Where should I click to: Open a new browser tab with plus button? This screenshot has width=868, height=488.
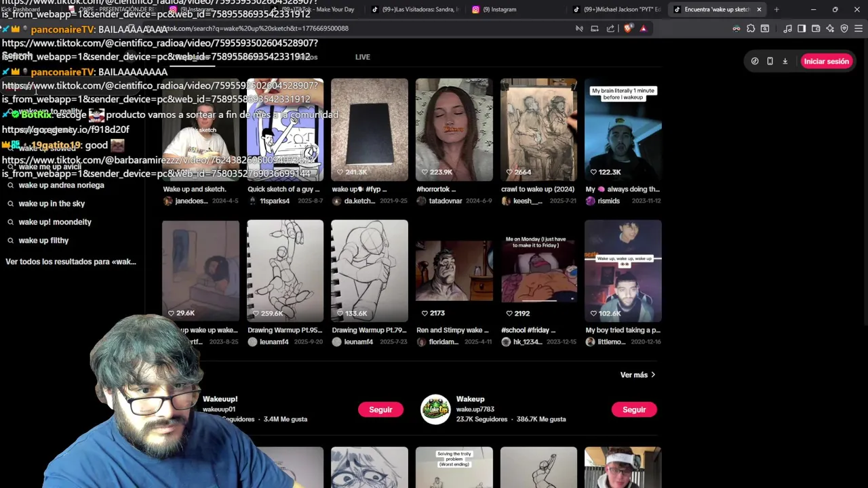776,9
